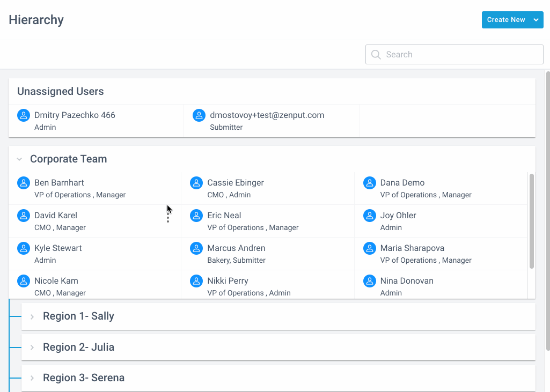Viewport: 550px width, 392px height.
Task: Click Nina Donovan's avatar icon
Action: 369,280
